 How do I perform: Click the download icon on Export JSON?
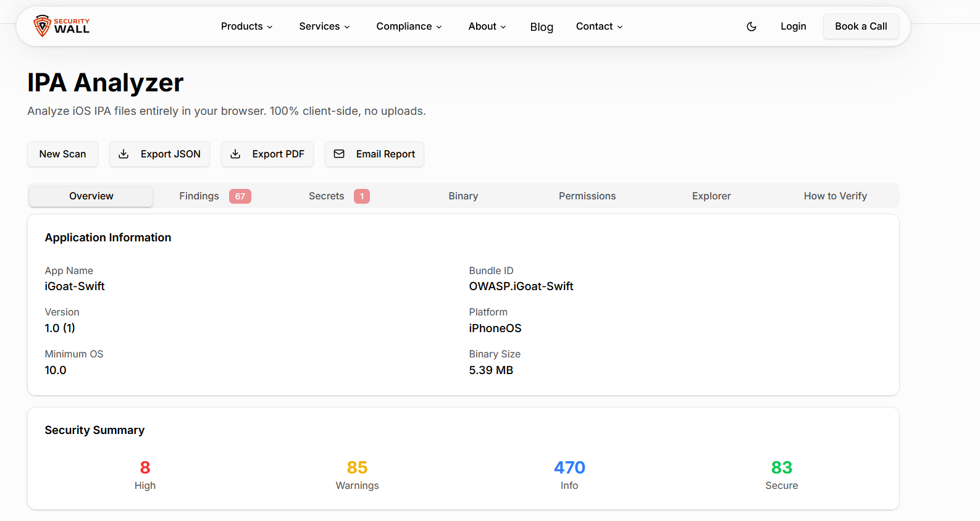click(124, 154)
